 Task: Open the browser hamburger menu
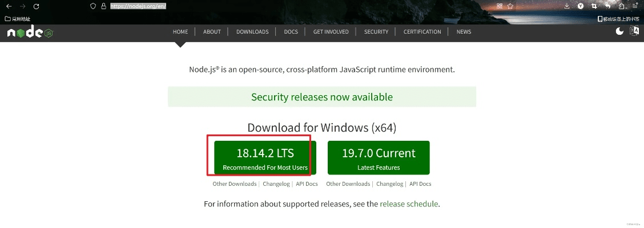coord(635,6)
